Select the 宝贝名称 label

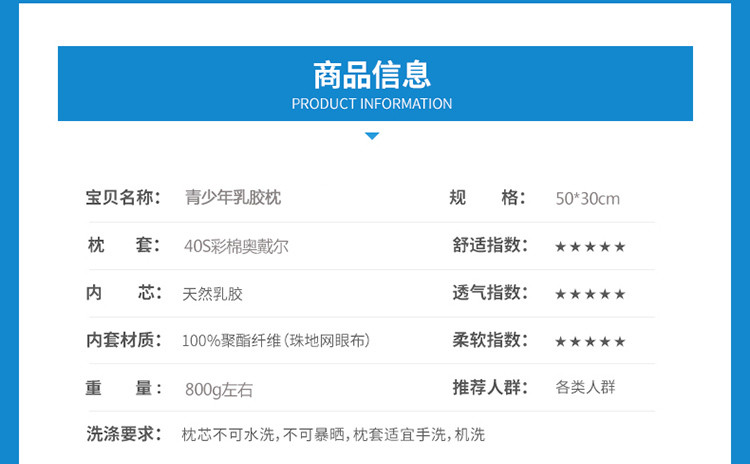point(123,198)
